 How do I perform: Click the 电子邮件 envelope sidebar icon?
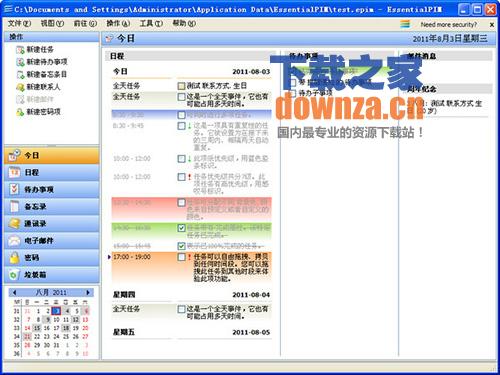pos(14,240)
